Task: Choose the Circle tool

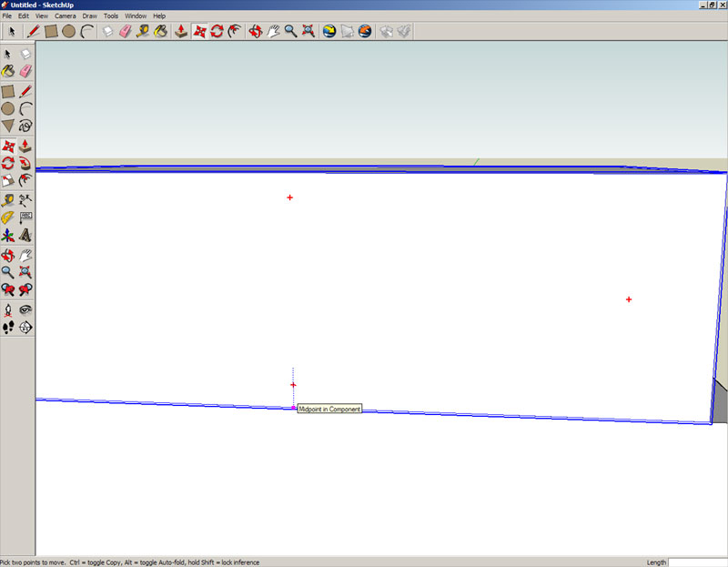Action: click(x=68, y=30)
